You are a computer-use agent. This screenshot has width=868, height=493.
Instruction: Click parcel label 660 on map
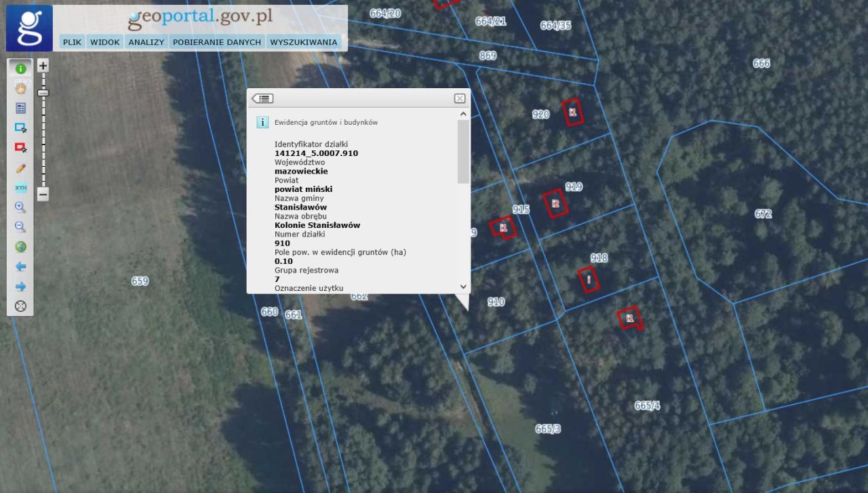[x=269, y=311]
